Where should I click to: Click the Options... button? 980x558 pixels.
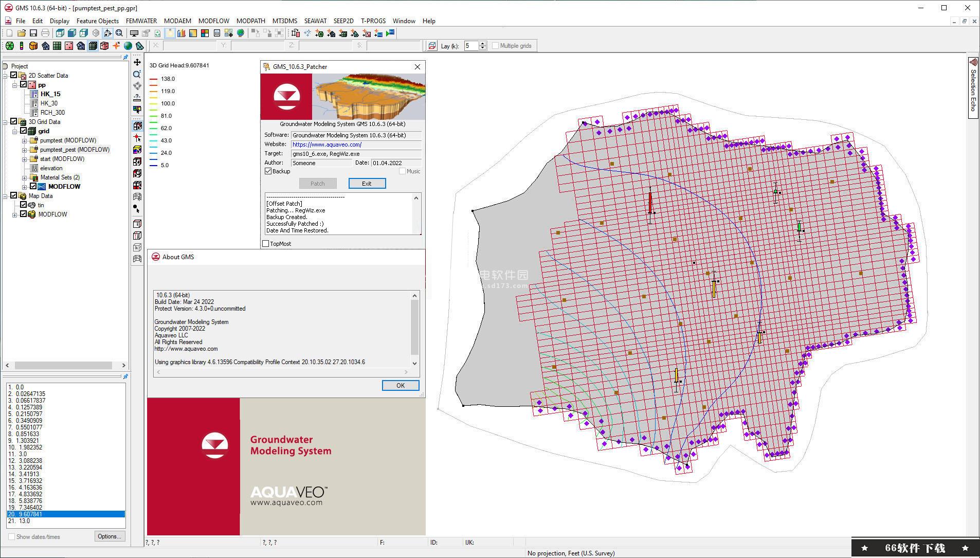click(x=110, y=536)
